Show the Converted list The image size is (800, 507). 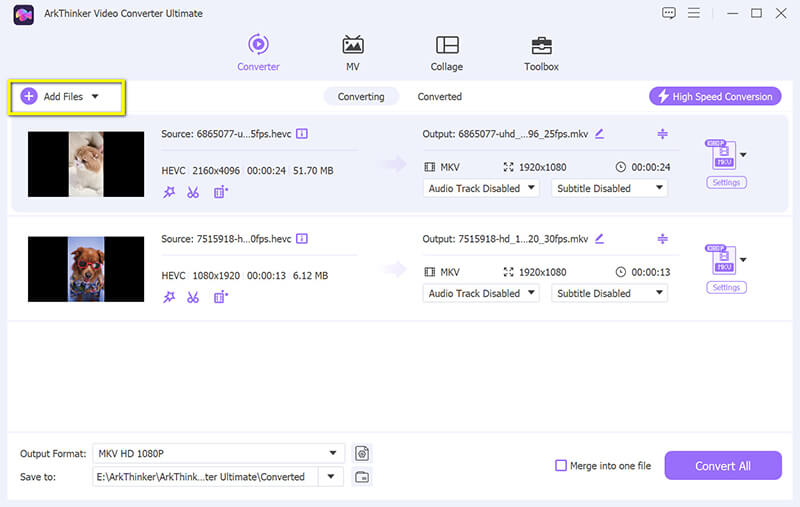point(439,96)
